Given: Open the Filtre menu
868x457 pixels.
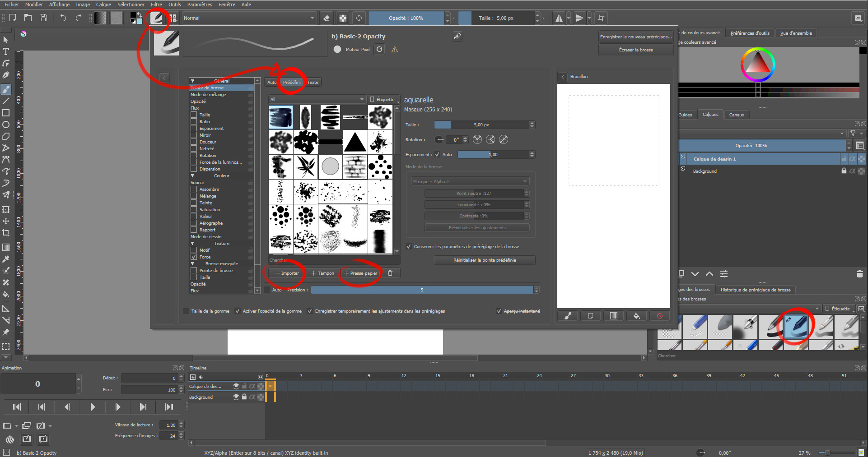Looking at the screenshot, I should pos(156,5).
